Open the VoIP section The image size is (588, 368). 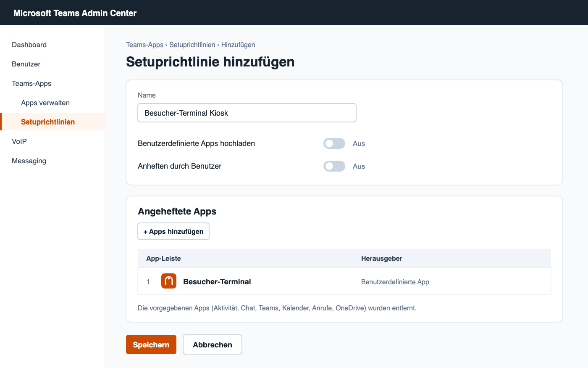[19, 141]
